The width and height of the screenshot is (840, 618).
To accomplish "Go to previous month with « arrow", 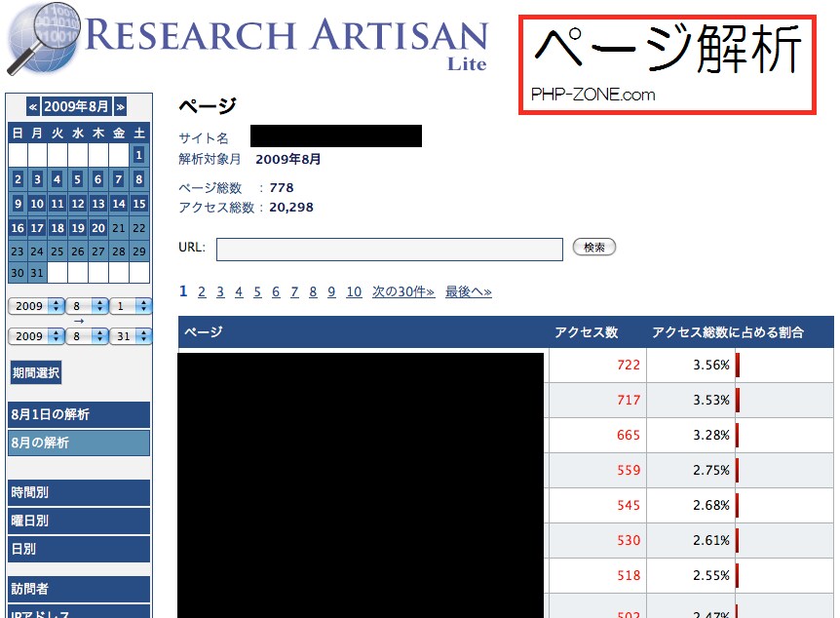I will (33, 106).
